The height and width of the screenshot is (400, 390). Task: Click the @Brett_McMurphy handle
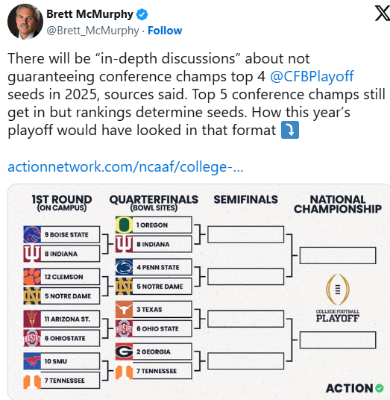[x=93, y=31]
